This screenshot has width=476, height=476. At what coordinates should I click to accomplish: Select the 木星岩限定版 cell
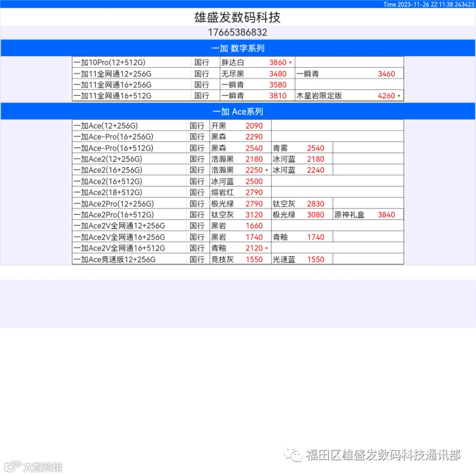pyautogui.click(x=319, y=96)
